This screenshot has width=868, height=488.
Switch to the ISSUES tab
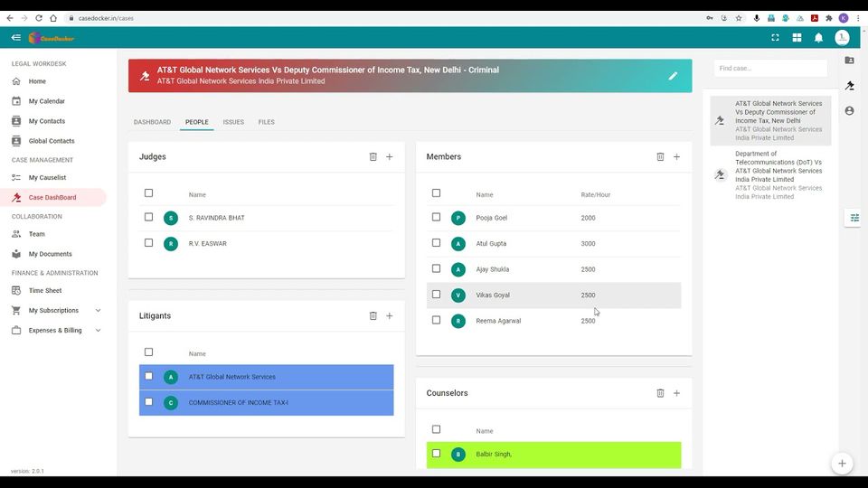click(233, 122)
